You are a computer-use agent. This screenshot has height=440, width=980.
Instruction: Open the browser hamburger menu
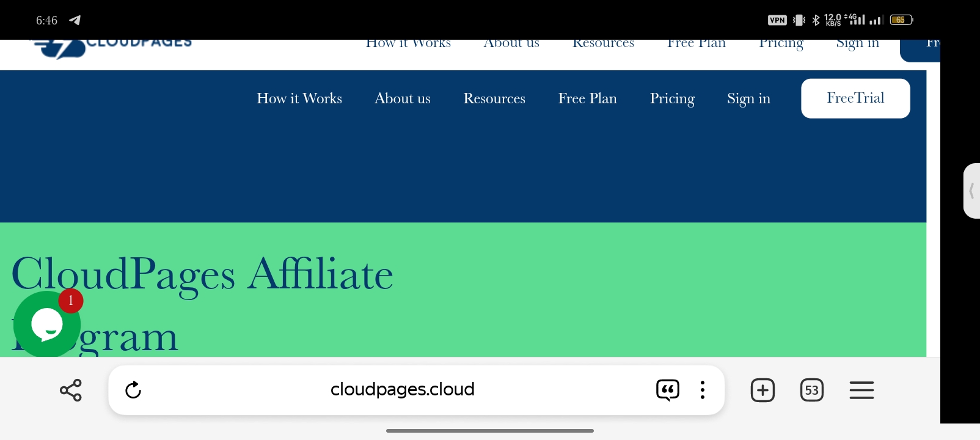click(x=861, y=390)
